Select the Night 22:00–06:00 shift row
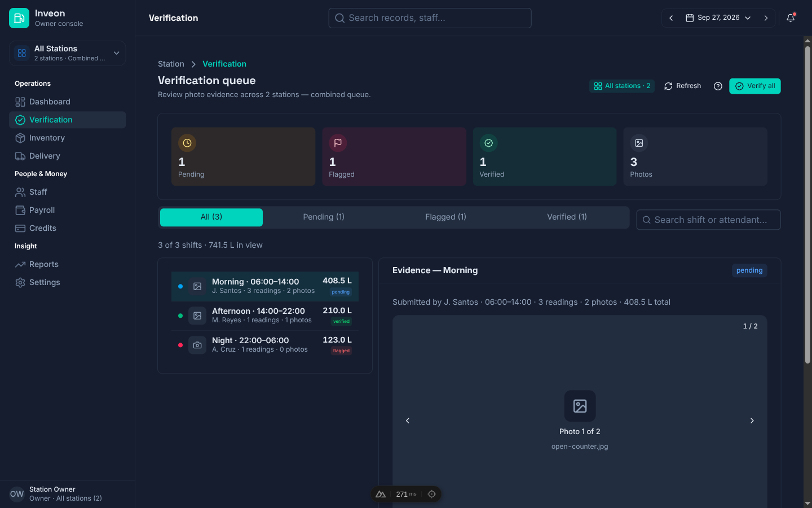812x508 pixels. (x=265, y=345)
